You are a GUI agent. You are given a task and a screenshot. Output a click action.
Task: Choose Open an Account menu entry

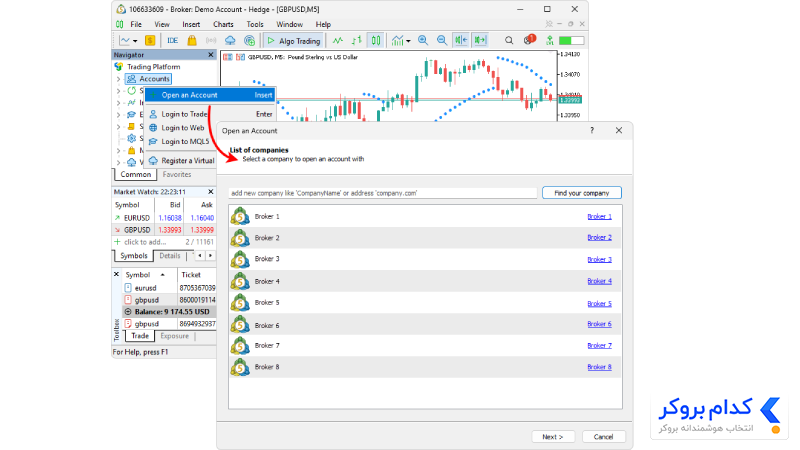coord(210,95)
